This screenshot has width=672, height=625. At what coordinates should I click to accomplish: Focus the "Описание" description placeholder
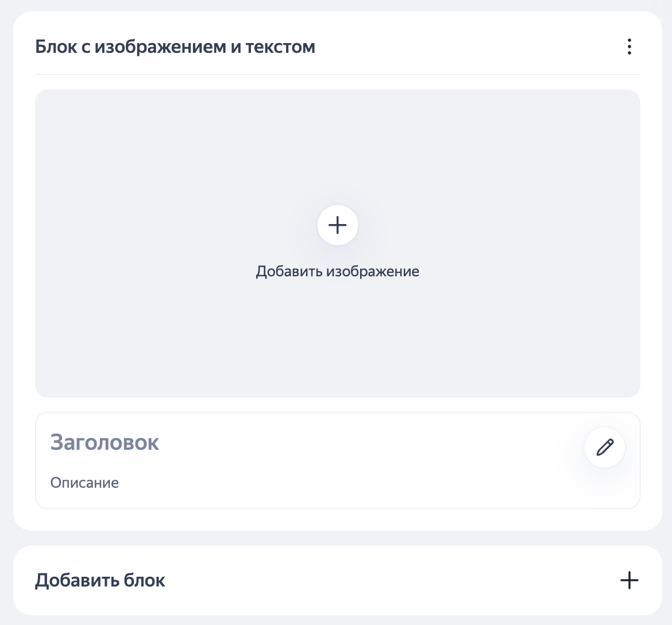pyautogui.click(x=84, y=483)
